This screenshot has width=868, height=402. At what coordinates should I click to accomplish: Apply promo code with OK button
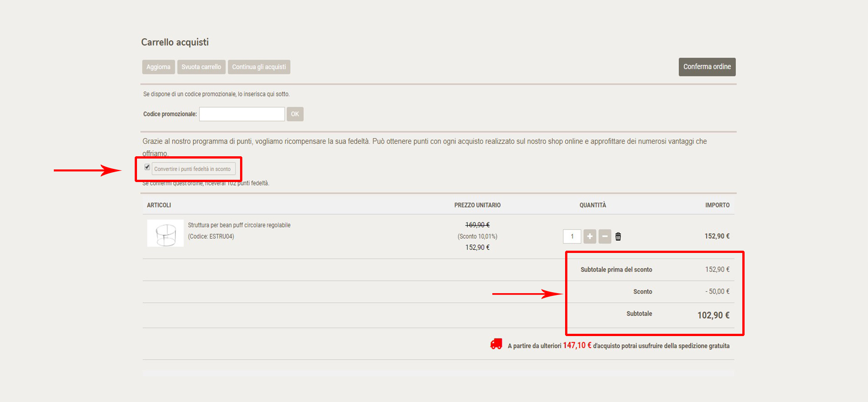tap(295, 114)
